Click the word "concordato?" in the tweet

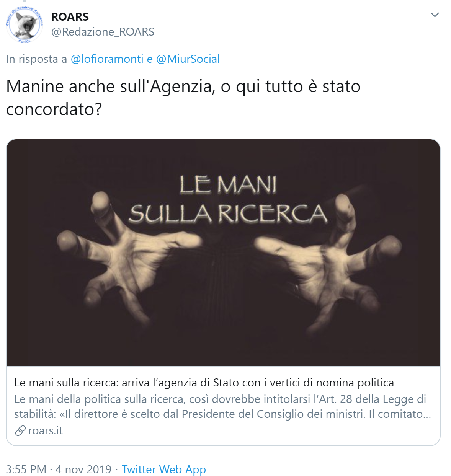[54, 109]
